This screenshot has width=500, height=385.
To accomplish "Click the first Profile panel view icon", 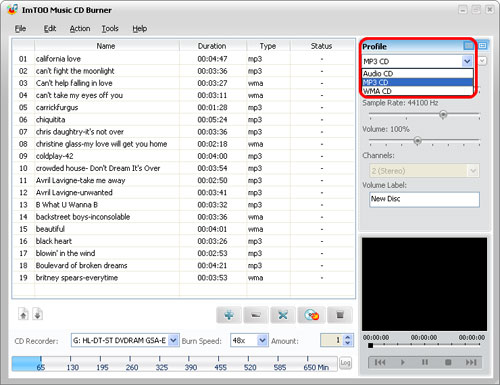I will point(468,46).
